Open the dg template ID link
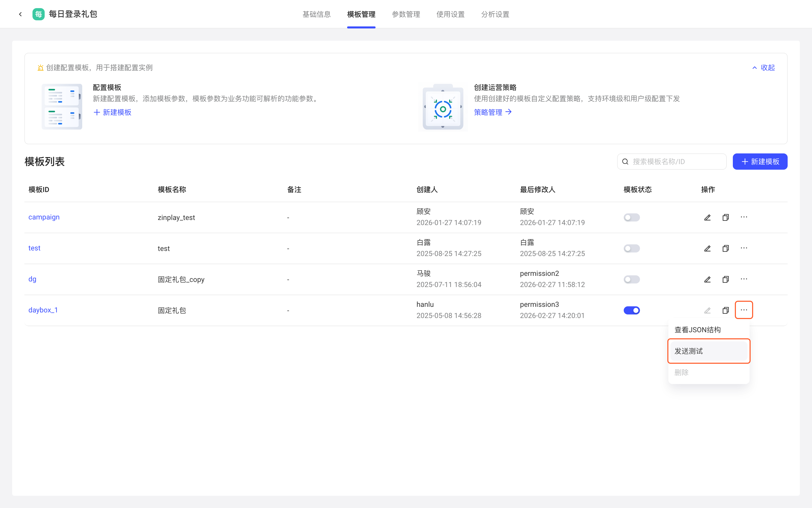 point(32,279)
